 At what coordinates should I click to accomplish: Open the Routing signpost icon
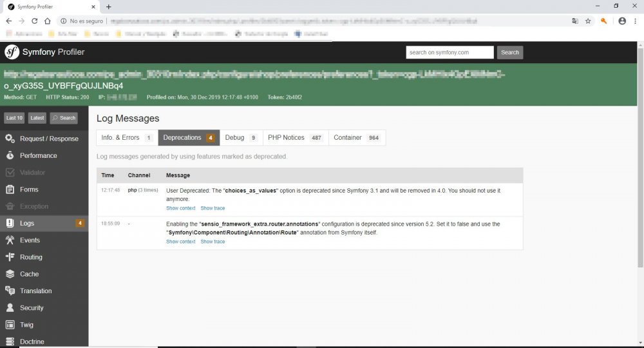tap(10, 256)
